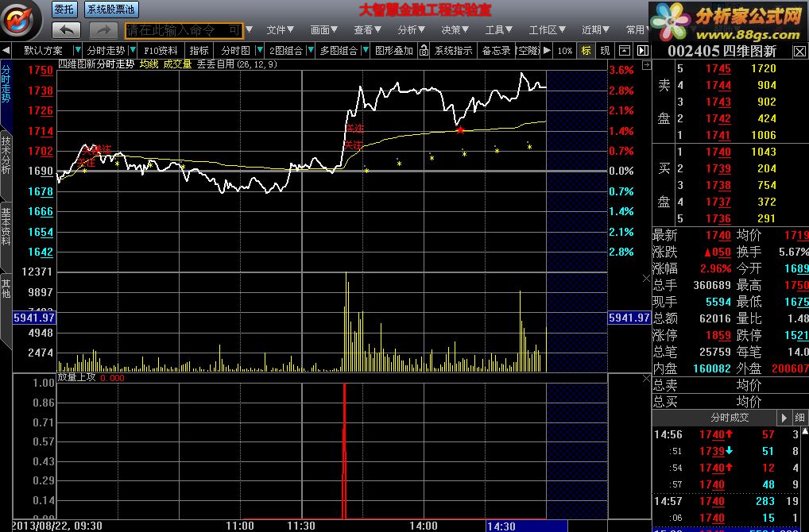
Task: Click the lock icon beside 图形叠加
Action: coord(424,51)
